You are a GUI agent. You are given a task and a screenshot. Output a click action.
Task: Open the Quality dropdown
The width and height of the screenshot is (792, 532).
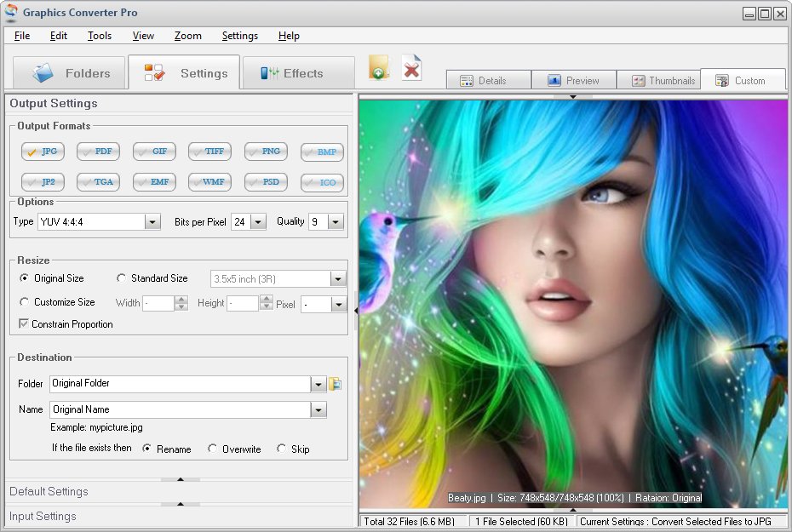pos(335,222)
